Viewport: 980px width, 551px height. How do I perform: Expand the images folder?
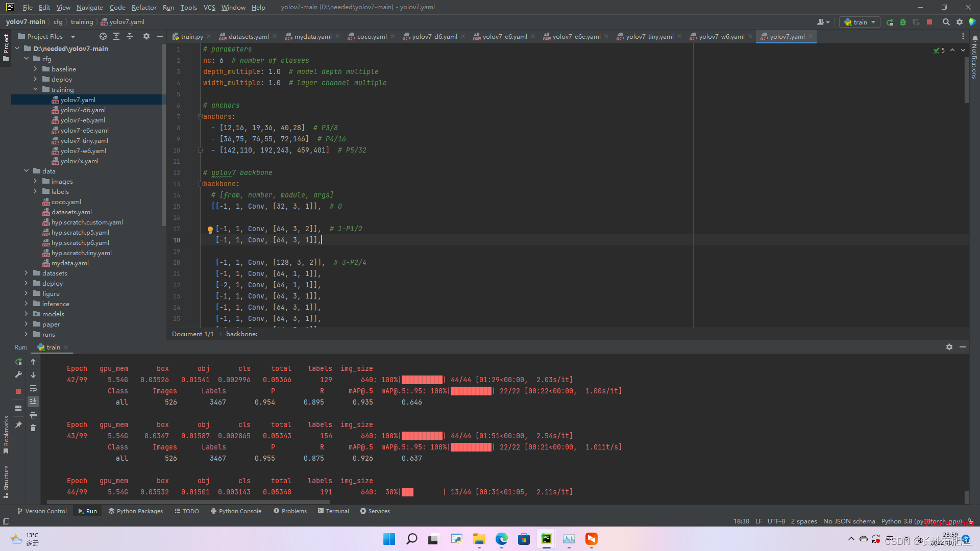pos(35,181)
